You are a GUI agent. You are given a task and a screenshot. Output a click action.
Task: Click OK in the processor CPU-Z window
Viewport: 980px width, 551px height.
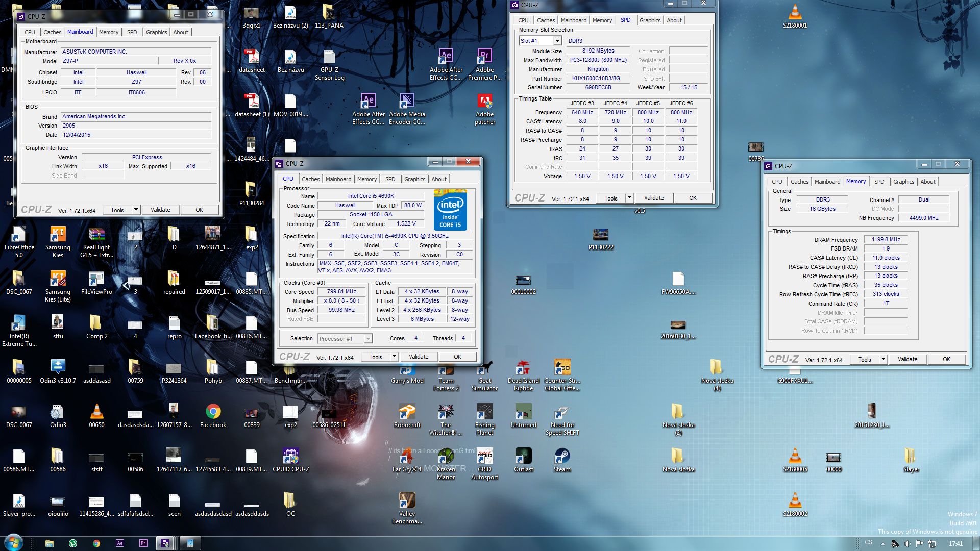(x=457, y=357)
